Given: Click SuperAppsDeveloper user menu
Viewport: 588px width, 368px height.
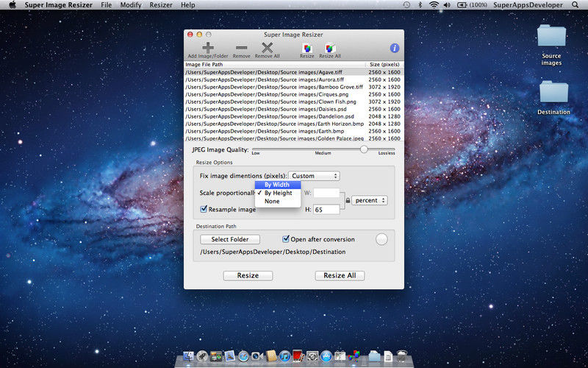Looking at the screenshot, I should coord(528,5).
